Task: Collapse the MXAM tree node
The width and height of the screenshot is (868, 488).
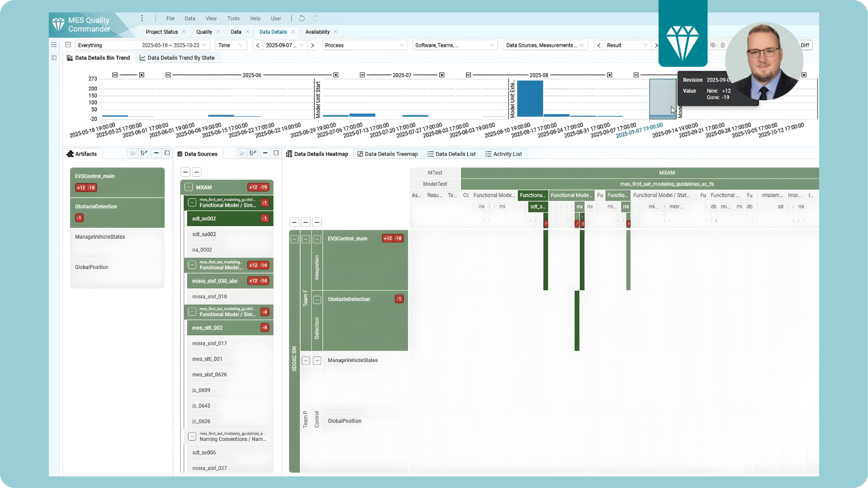Action: point(189,187)
